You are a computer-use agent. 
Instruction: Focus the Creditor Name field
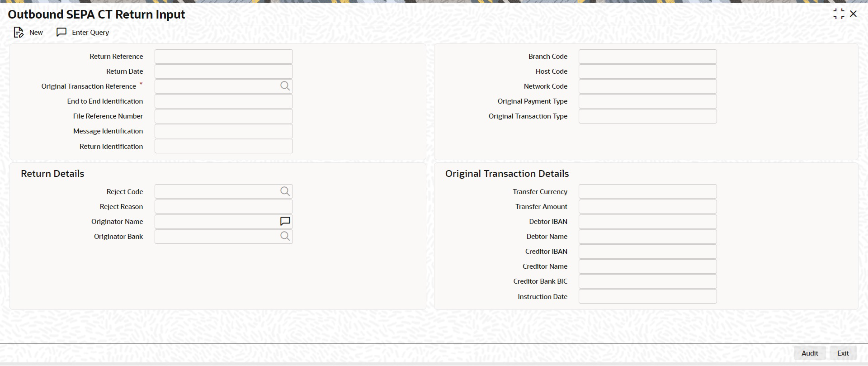coord(648,266)
